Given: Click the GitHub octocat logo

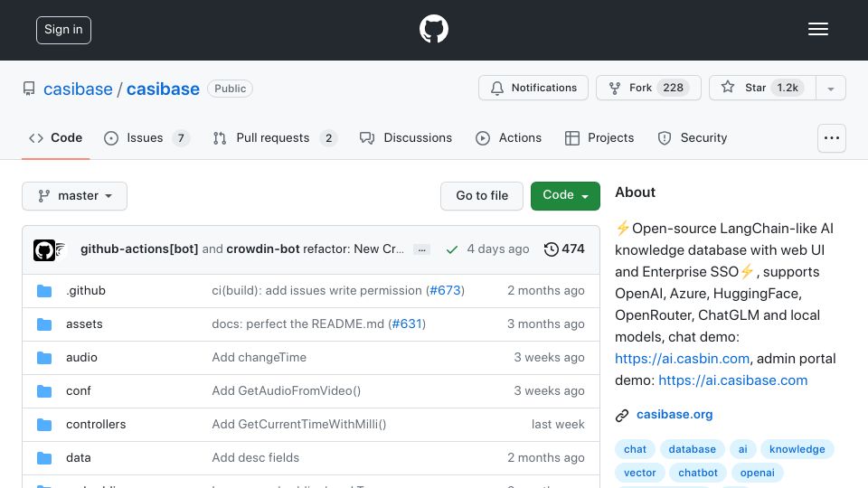Looking at the screenshot, I should [x=433, y=29].
